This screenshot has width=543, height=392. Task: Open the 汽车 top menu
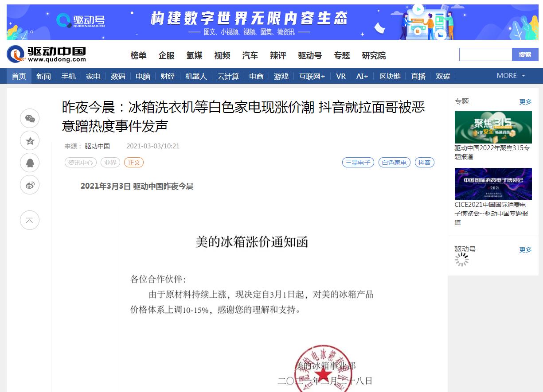pyautogui.click(x=250, y=55)
